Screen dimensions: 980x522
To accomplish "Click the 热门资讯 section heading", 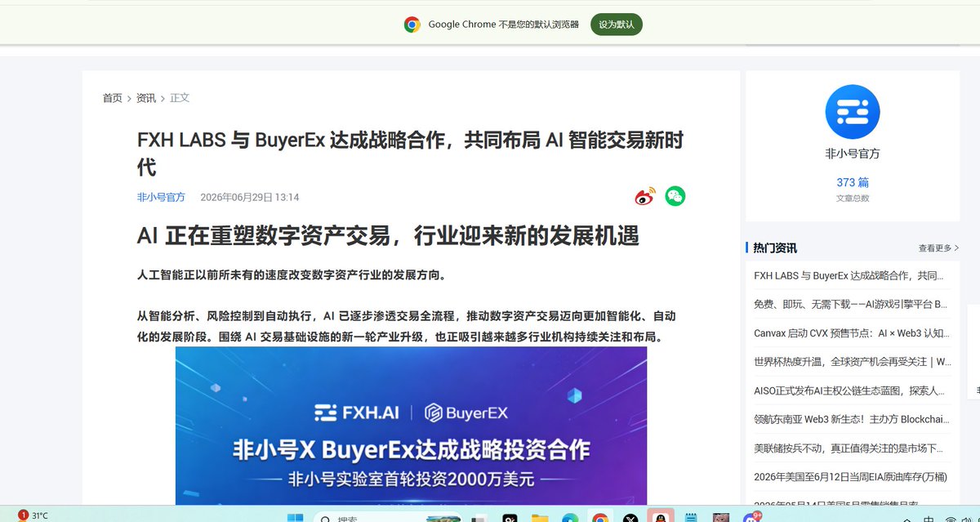I will [775, 248].
